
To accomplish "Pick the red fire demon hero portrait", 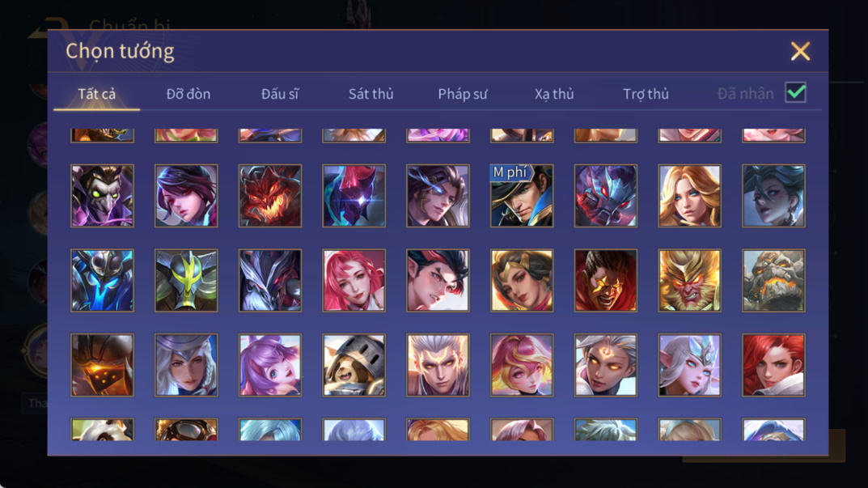I will (270, 196).
